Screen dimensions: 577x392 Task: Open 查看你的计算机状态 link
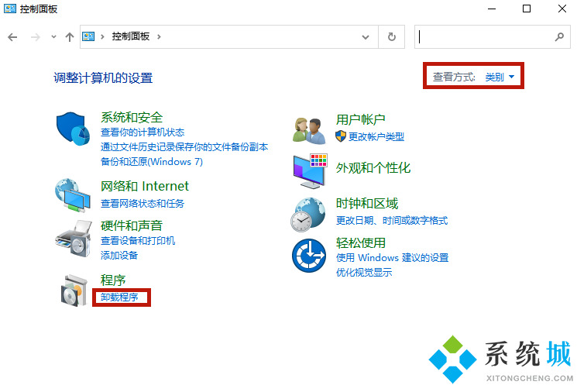(143, 132)
